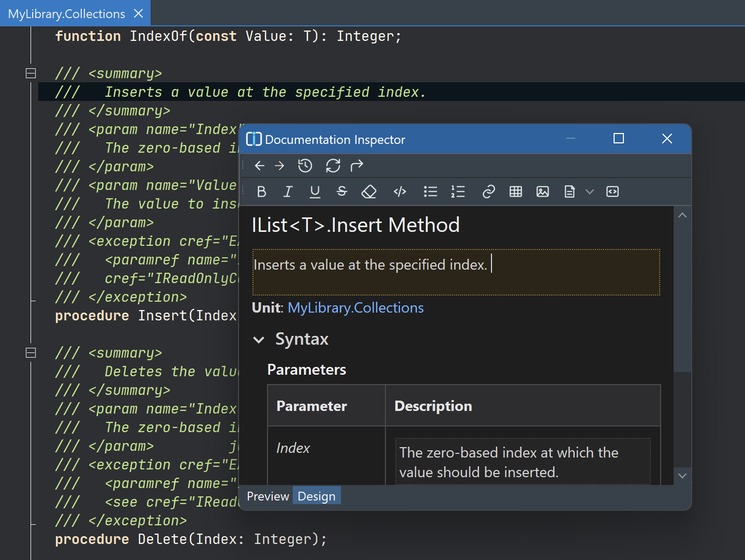
Task: Click the curved go-to arrow icon
Action: coord(357,166)
